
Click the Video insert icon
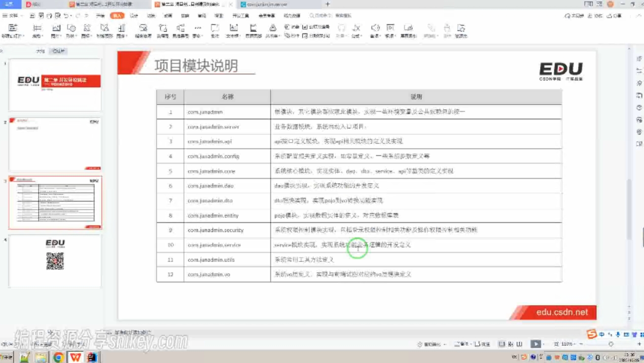(390, 28)
